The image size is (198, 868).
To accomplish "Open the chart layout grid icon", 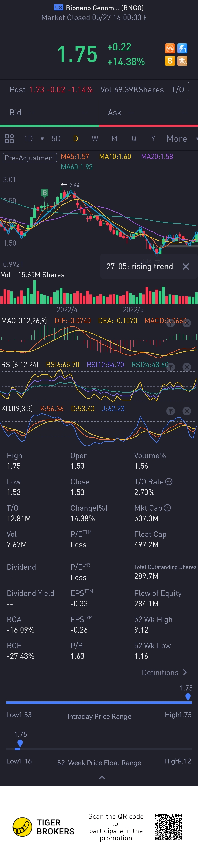I will [x=9, y=138].
